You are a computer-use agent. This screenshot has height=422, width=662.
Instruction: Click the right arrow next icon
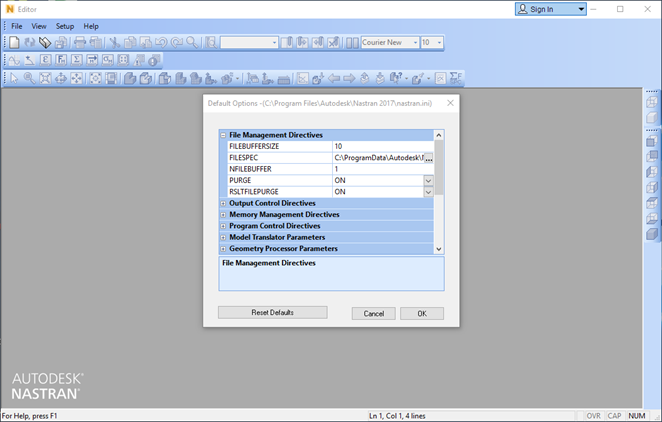pyautogui.click(x=349, y=78)
